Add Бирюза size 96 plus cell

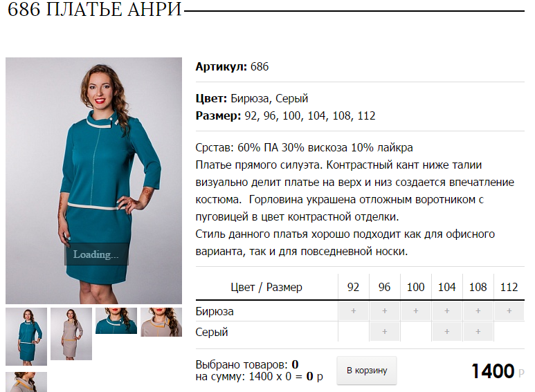pyautogui.click(x=385, y=311)
